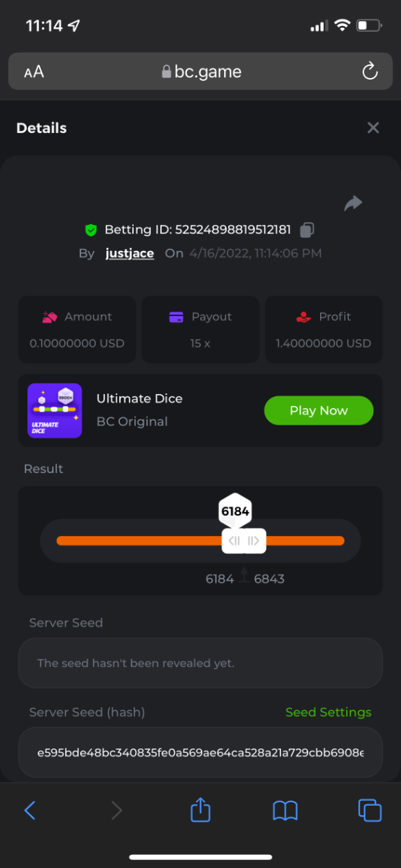Open Safari text size AA menu
Screen dimensions: 401x868
click(34, 72)
